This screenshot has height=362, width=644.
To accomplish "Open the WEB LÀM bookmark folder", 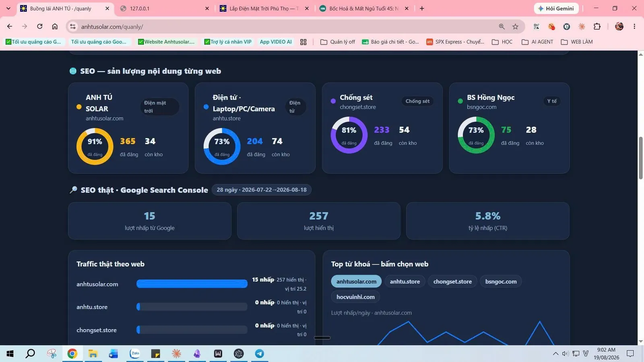I will pos(577,42).
